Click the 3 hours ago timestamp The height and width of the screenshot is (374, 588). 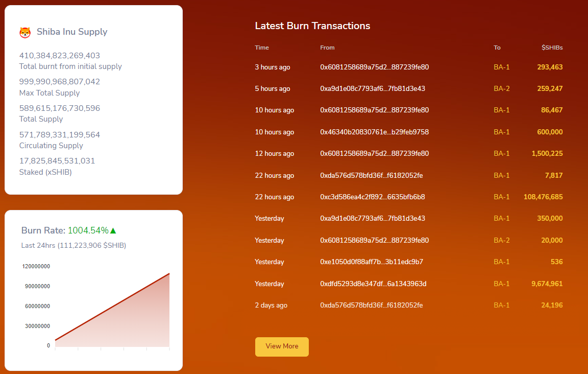(x=272, y=67)
